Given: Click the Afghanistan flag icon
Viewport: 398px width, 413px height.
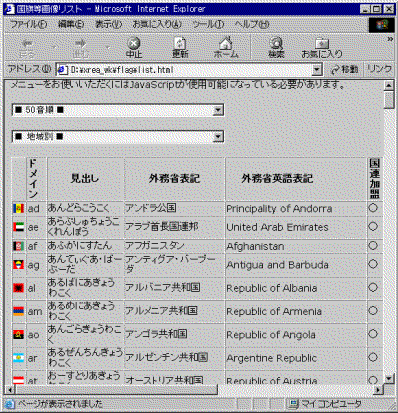Looking at the screenshot, I should (18, 246).
